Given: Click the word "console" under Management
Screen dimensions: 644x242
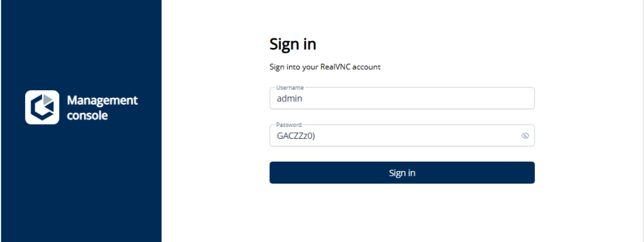Looking at the screenshot, I should (87, 115).
